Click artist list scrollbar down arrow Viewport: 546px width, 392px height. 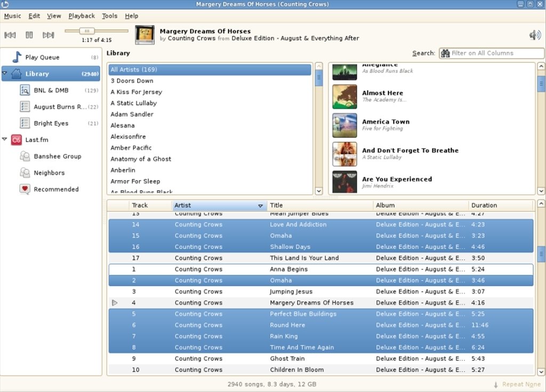coord(319,191)
